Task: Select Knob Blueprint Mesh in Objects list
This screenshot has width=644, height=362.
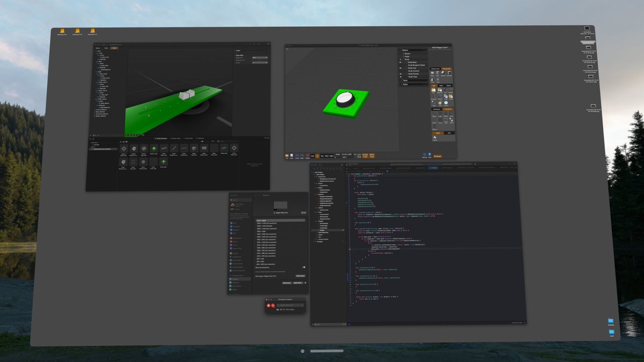Action: (416, 65)
